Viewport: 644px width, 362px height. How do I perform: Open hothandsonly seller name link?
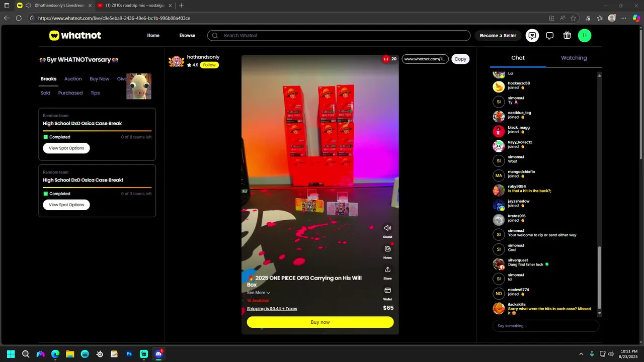[203, 57]
